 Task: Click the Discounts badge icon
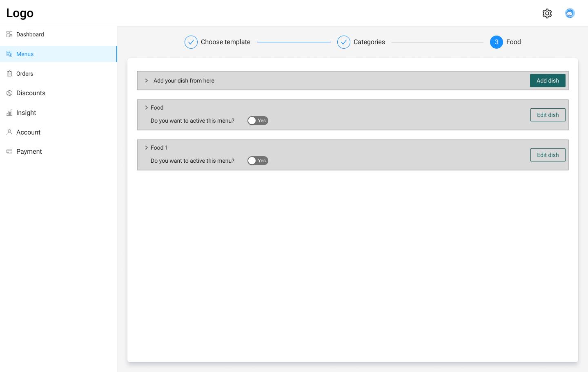tap(9, 93)
